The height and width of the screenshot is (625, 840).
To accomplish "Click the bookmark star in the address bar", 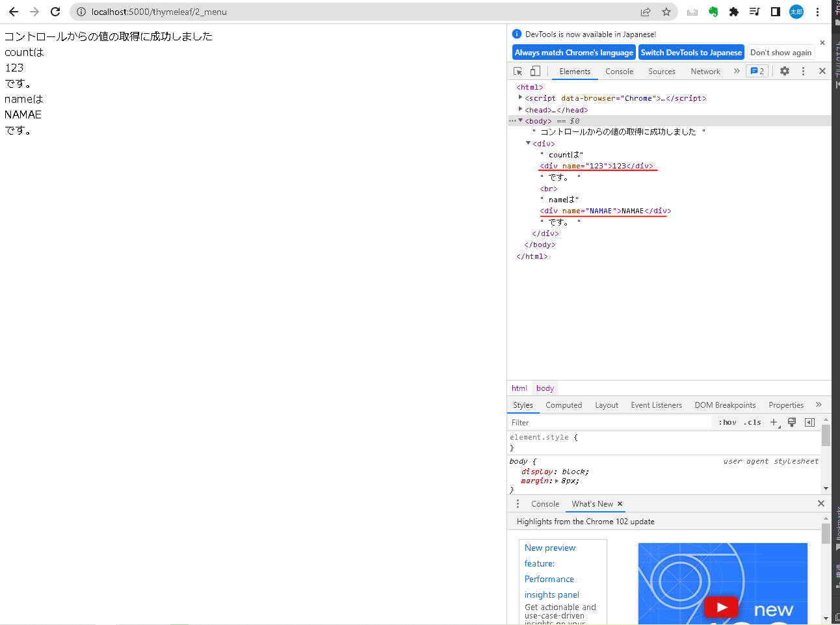I will tap(666, 12).
